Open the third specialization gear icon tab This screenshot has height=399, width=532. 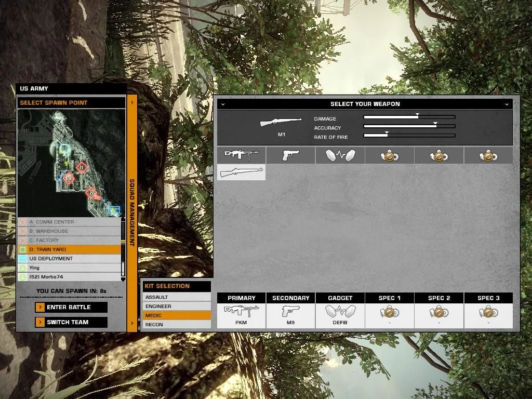(x=488, y=155)
